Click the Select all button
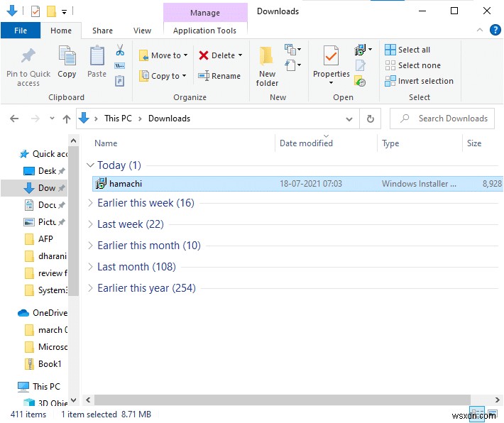Screen dimensions: 504x423 pyautogui.click(x=407, y=50)
